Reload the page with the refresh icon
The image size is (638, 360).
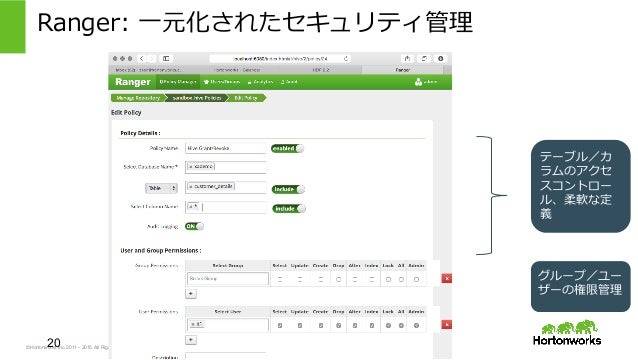346,59
